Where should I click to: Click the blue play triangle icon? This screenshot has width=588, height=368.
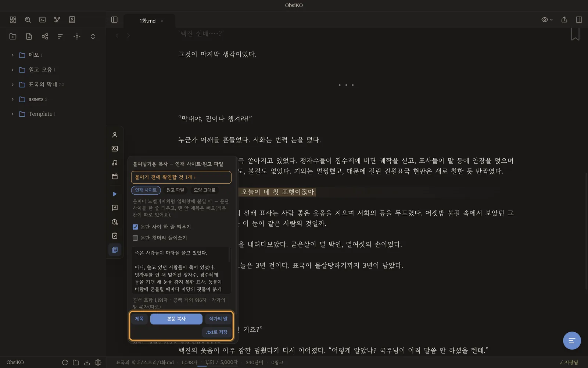(115, 194)
